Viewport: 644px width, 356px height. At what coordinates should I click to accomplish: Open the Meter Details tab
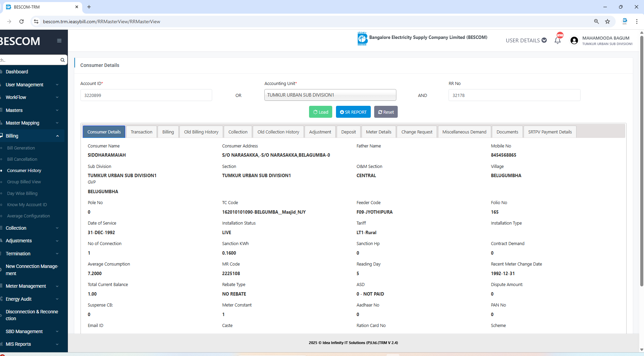378,132
